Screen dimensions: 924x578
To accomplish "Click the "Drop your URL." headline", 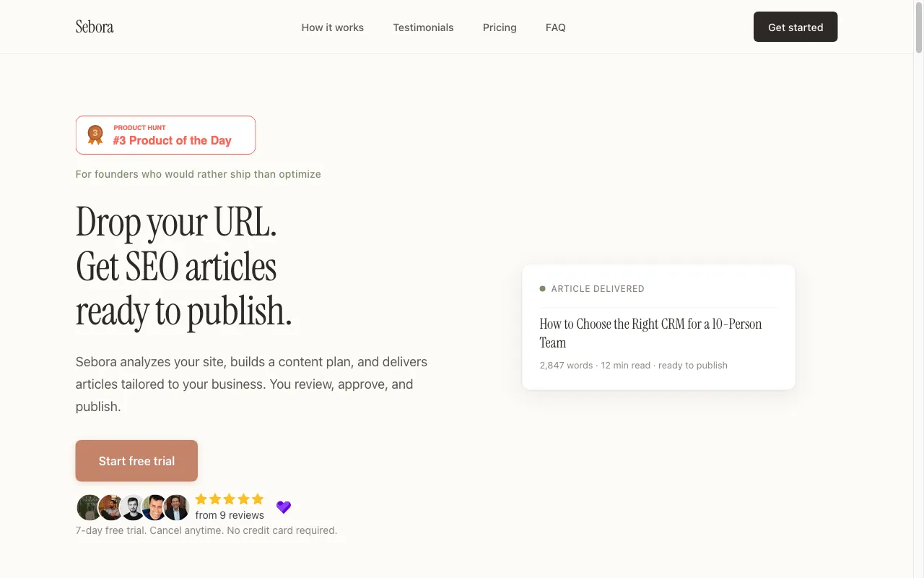I will tap(176, 222).
